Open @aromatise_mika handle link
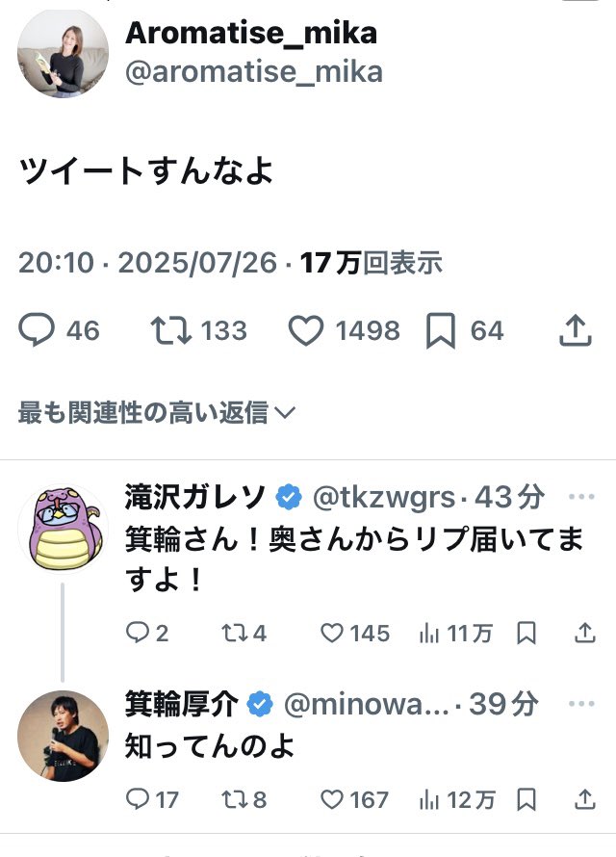 [x=254, y=71]
